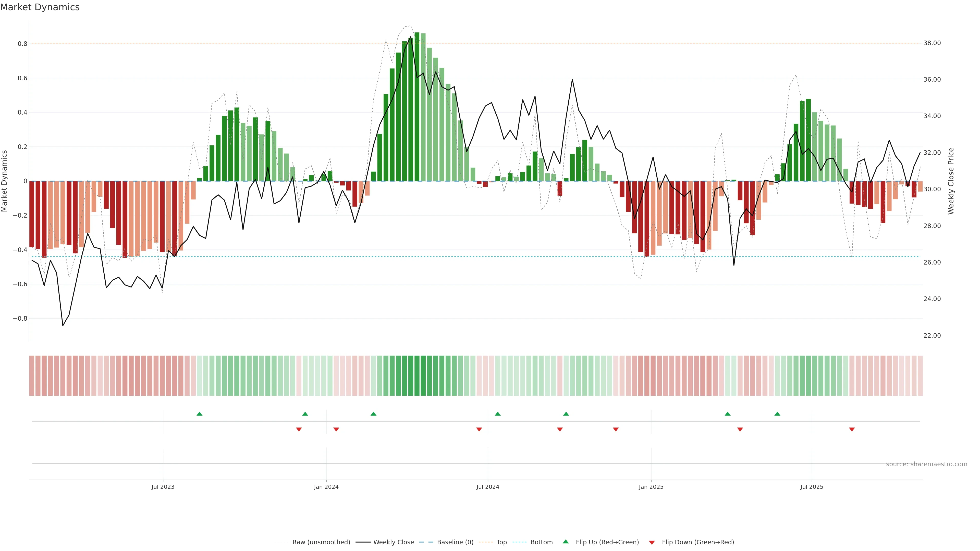
Task: Click the Flip Down triangle icon in legend
Action: [x=652, y=542]
